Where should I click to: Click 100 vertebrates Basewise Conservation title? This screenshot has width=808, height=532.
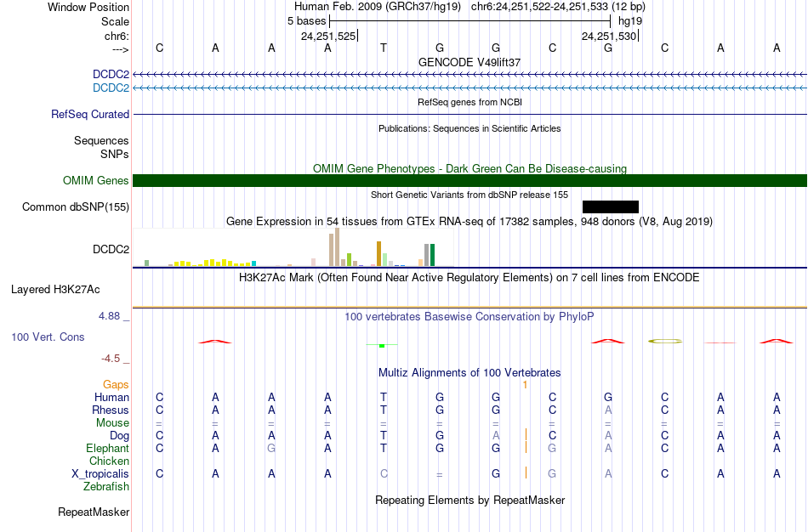(469, 317)
